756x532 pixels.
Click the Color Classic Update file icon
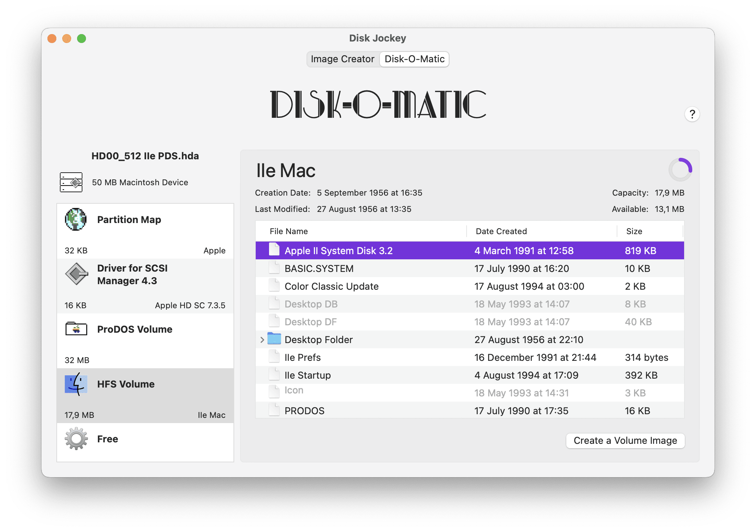click(x=274, y=286)
